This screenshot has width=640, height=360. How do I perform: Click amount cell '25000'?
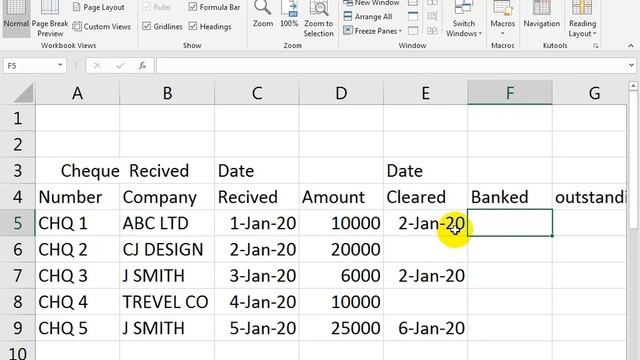pyautogui.click(x=341, y=328)
